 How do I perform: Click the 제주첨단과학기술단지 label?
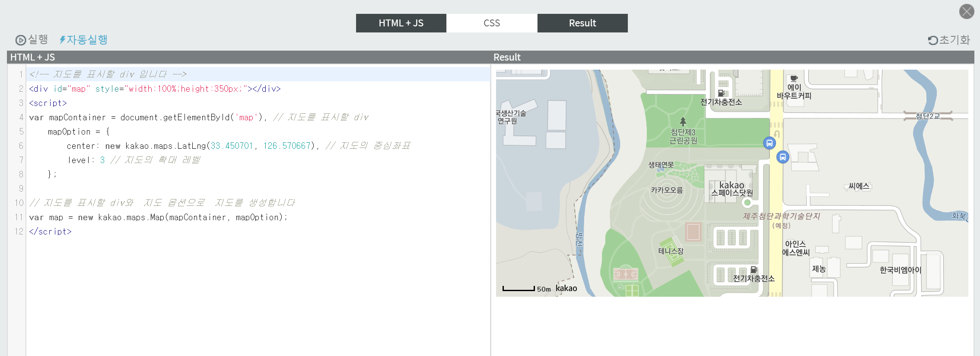click(x=781, y=216)
